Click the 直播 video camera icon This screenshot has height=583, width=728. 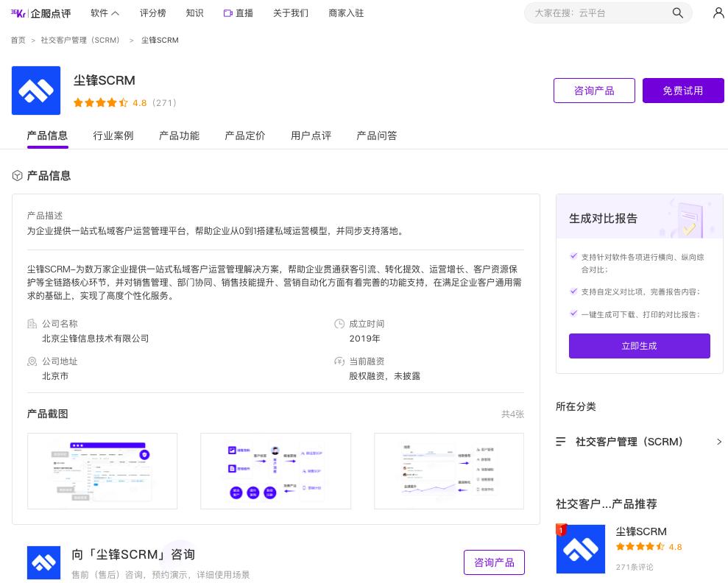228,13
